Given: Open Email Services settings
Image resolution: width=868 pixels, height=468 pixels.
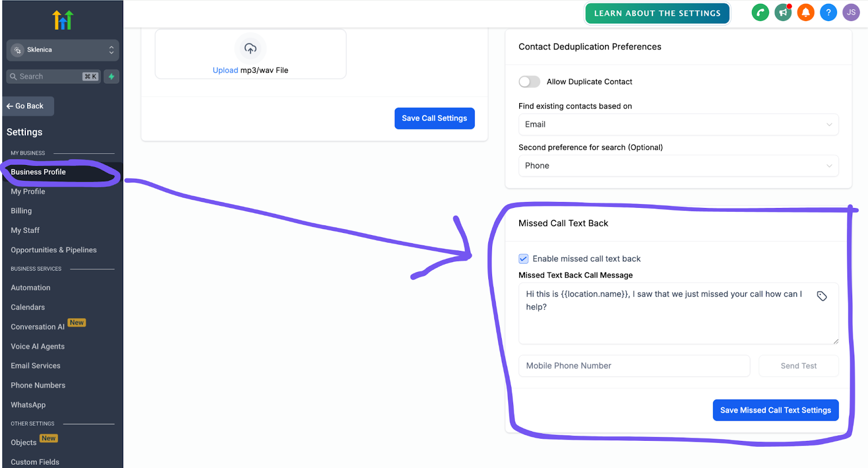Looking at the screenshot, I should [x=35, y=366].
